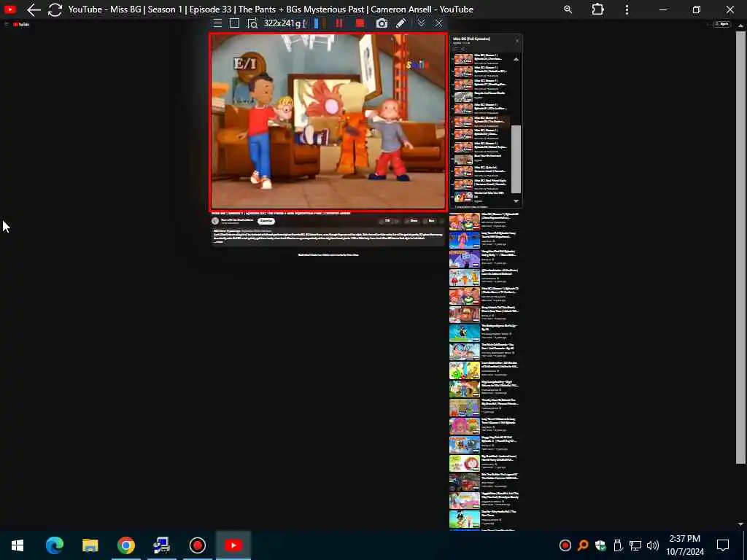Click the sign-in button at top right
Image resolution: width=747 pixels, height=560 pixels.
tap(721, 24)
